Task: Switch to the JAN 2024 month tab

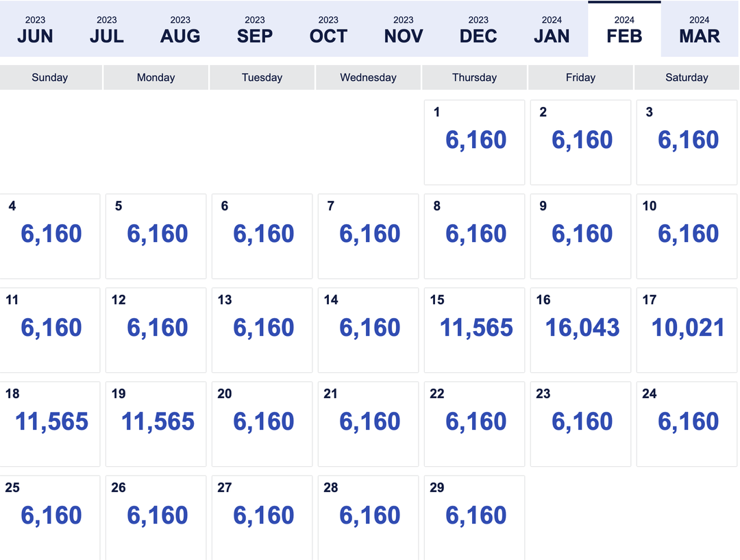Action: (552, 29)
